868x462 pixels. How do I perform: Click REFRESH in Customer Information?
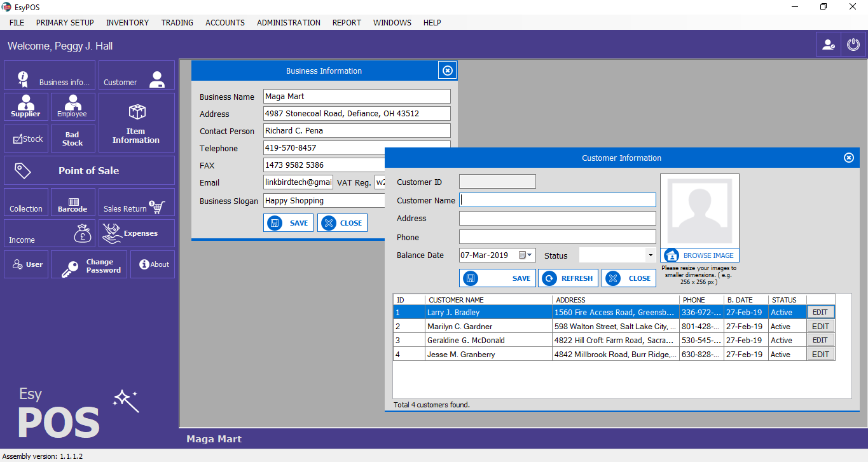point(568,278)
